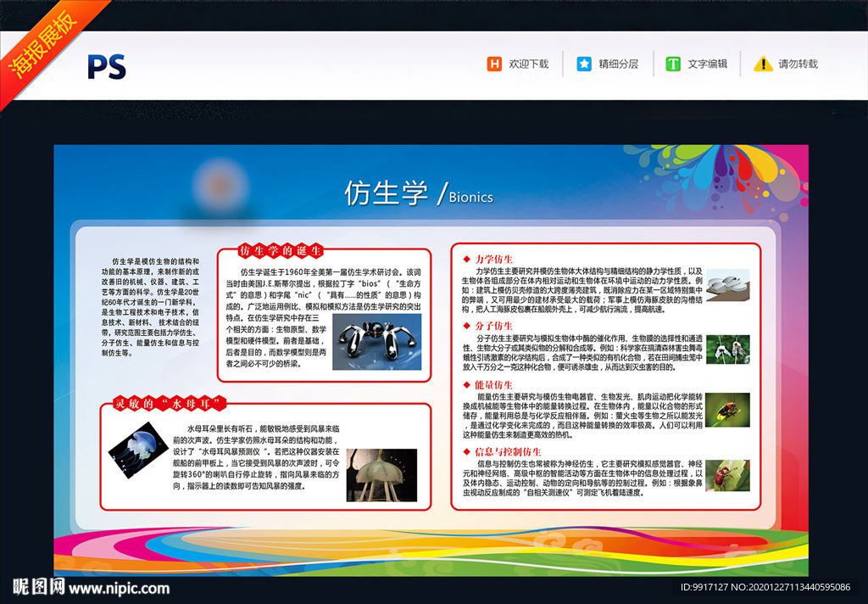Click the 昵图网 logo text
This screenshot has width=868, height=604.
click(39, 586)
